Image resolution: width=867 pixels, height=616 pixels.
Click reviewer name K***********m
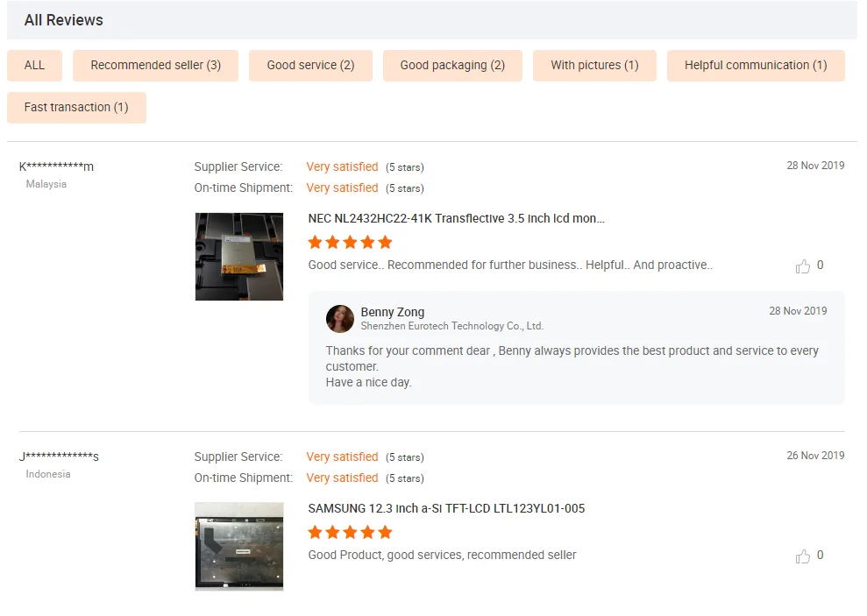56,166
